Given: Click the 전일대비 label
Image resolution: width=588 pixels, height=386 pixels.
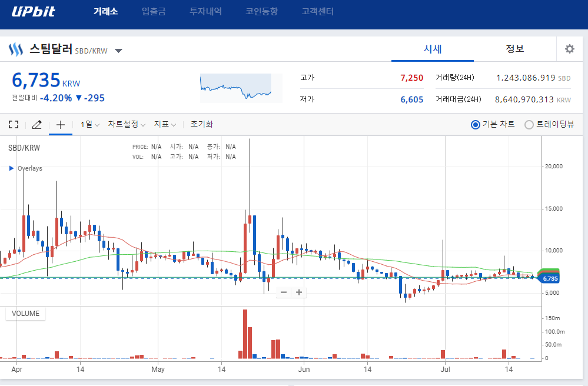Looking at the screenshot, I should 24,98.
